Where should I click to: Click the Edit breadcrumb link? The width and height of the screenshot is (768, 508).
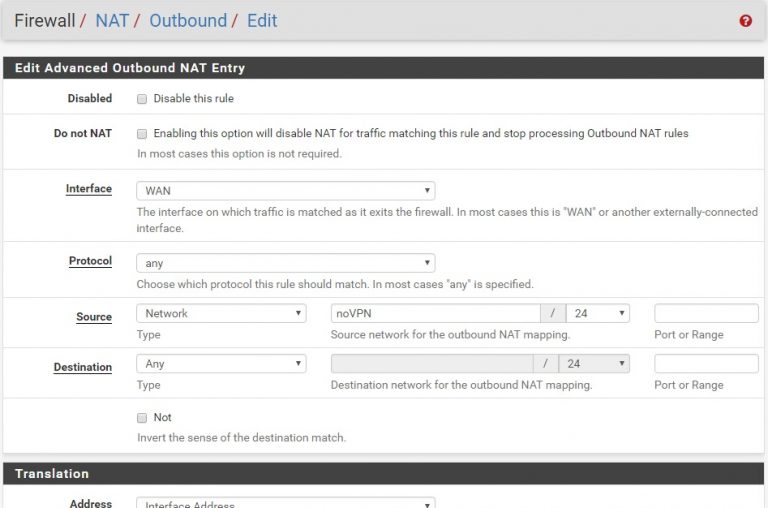tap(262, 20)
